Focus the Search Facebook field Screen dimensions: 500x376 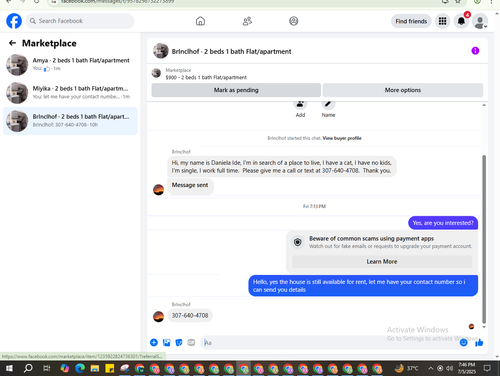(x=80, y=21)
